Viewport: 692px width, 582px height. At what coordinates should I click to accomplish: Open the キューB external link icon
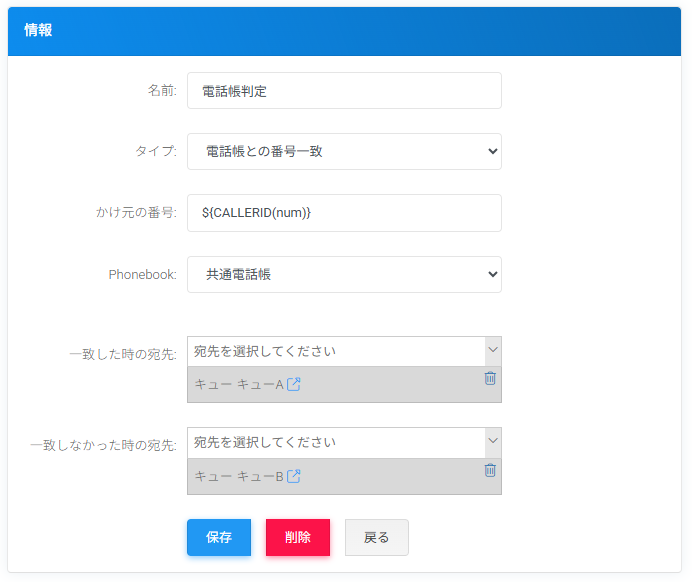coord(294,477)
